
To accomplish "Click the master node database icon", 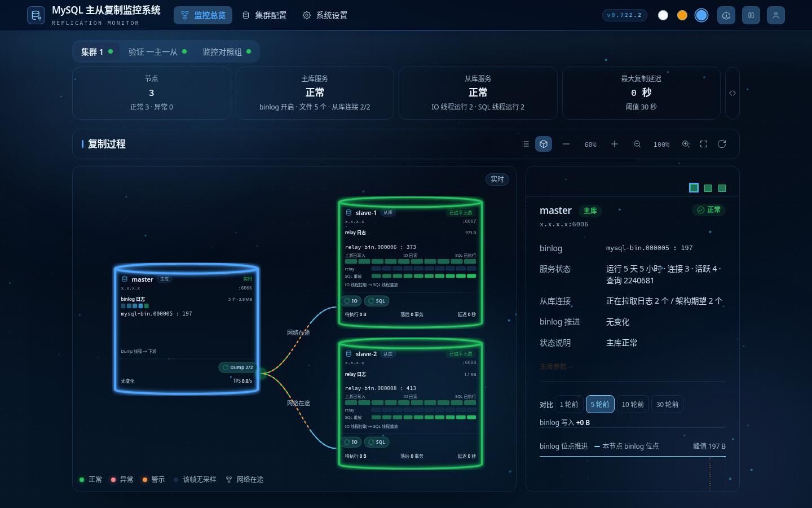I will pyautogui.click(x=125, y=279).
